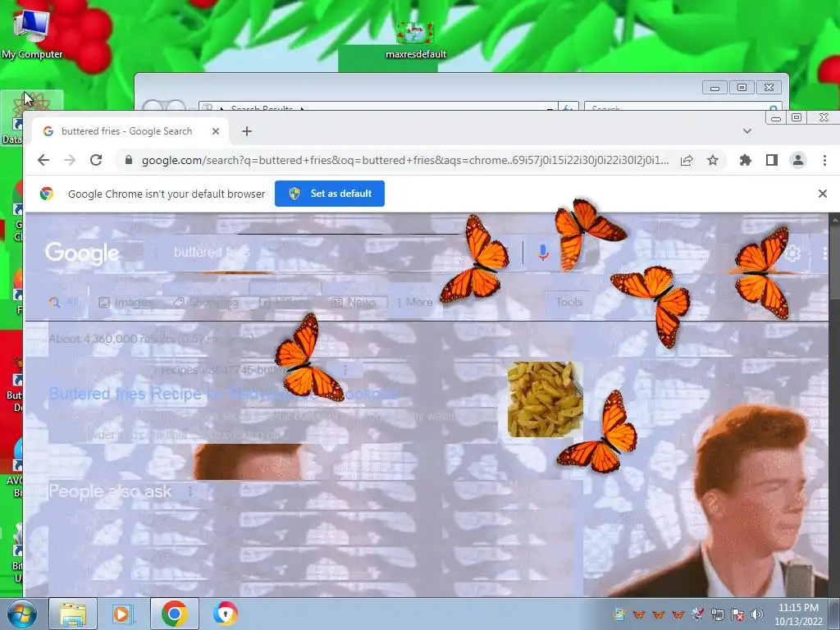Select the maxresdefault desktop file
Viewport: 840px width, 630px height.
(x=415, y=40)
